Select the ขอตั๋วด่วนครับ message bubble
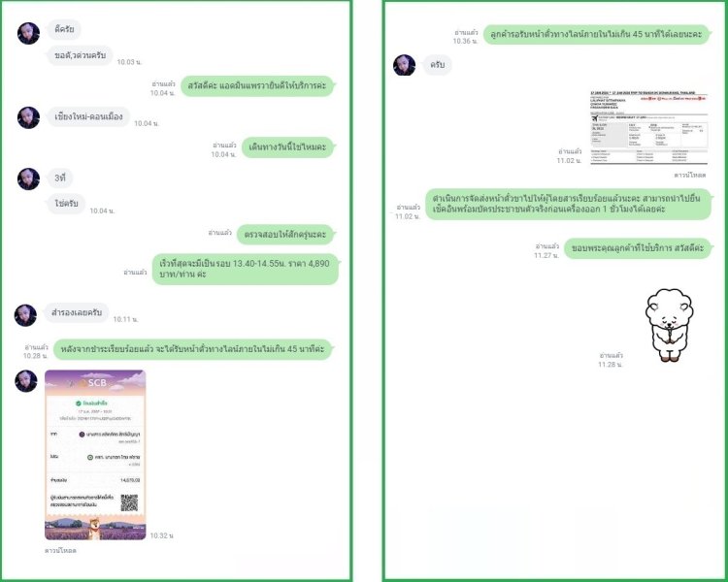Screen dimensions: 728x582 pos(80,55)
